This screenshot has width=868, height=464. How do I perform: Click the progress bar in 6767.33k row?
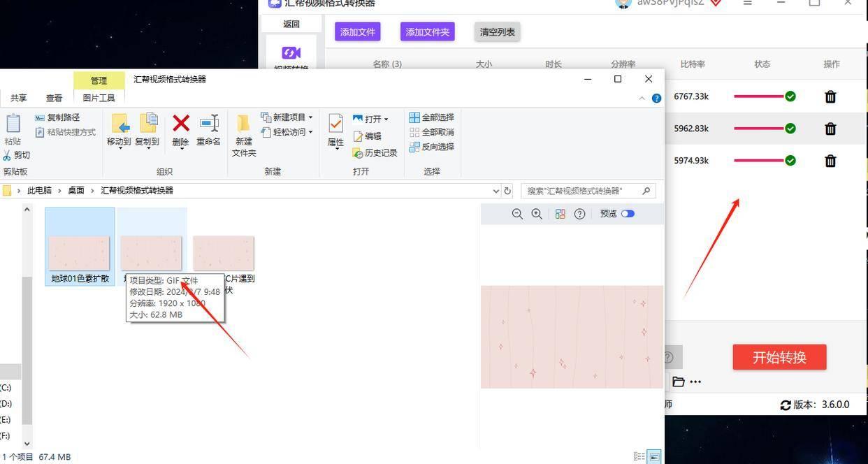758,96
